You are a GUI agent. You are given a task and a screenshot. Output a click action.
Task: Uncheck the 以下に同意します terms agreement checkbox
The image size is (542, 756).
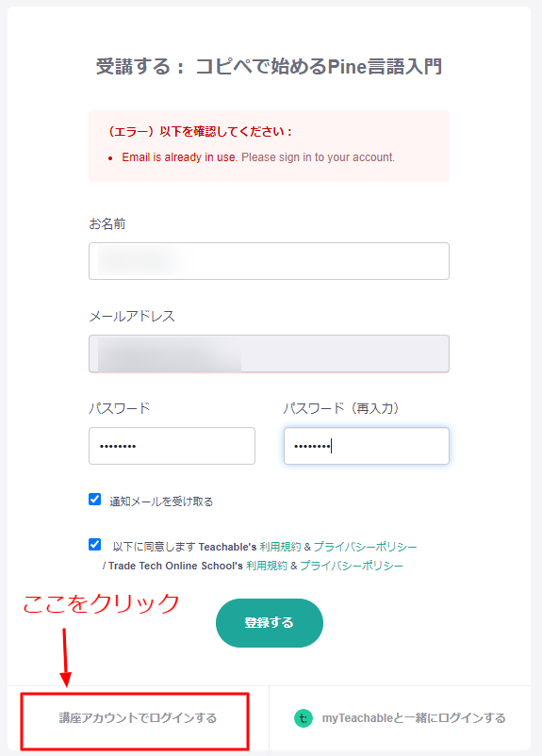click(x=95, y=545)
